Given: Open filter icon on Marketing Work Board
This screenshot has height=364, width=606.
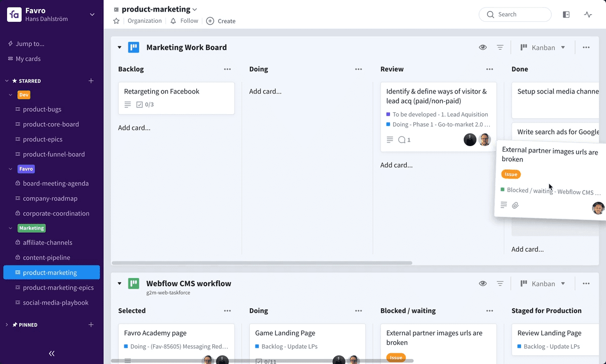Looking at the screenshot, I should (x=500, y=48).
